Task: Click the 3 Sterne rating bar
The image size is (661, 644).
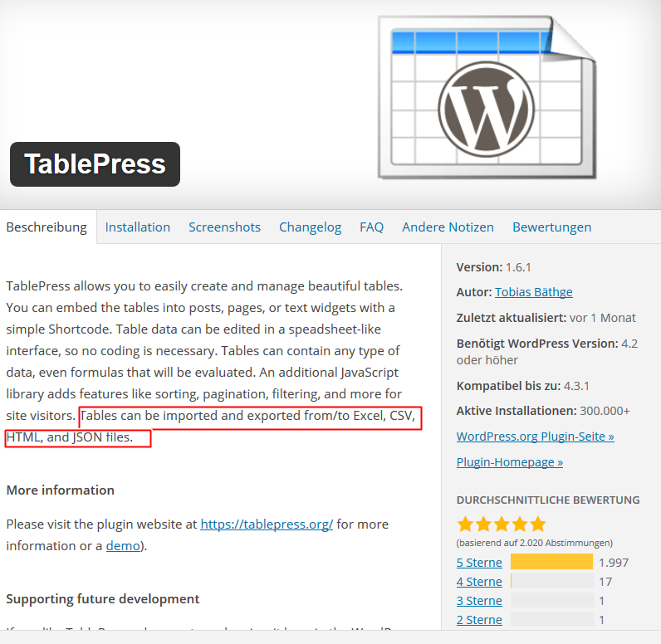Action: click(552, 600)
